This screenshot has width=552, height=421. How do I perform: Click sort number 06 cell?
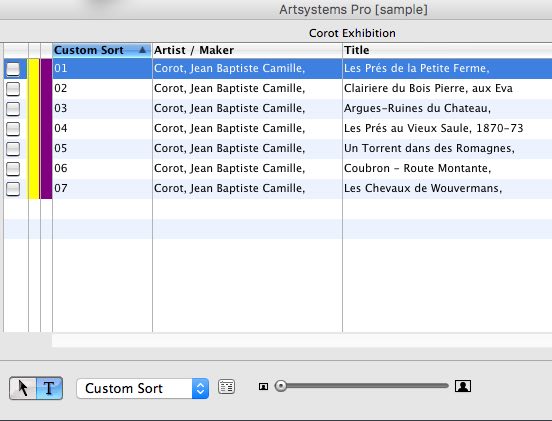pos(102,169)
